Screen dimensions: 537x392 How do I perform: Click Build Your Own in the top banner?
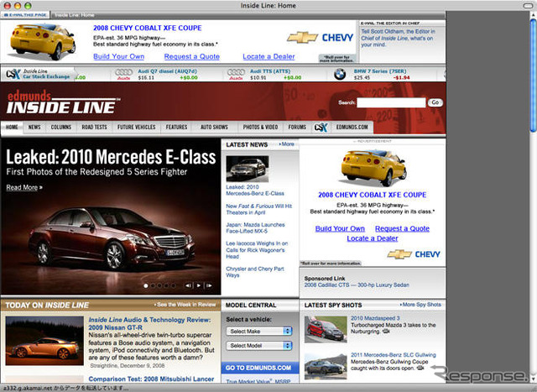click(119, 56)
